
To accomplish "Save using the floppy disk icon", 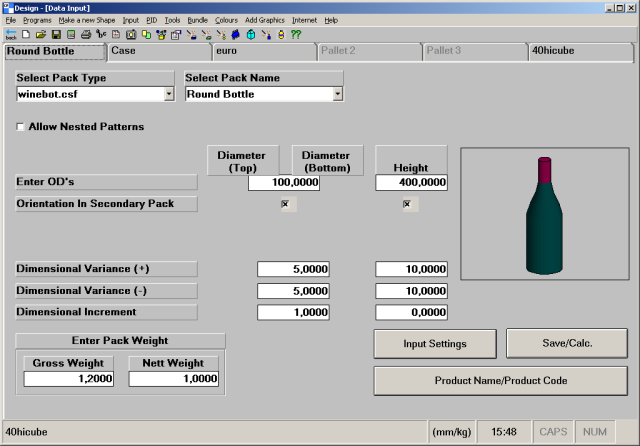I will [x=56, y=35].
